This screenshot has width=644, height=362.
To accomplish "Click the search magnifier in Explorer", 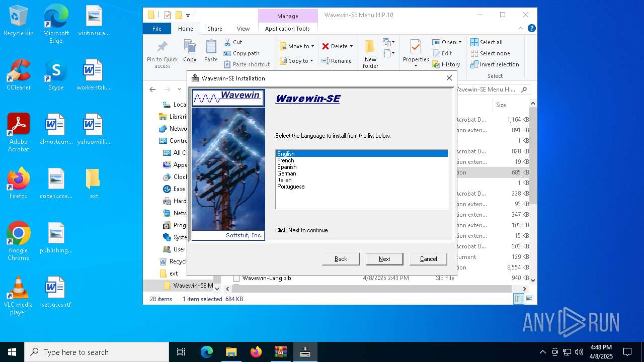I will [x=524, y=89].
